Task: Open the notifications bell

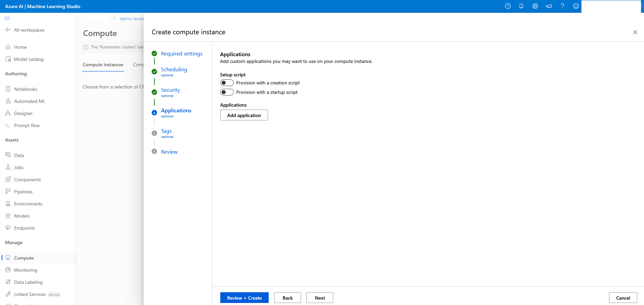Action: 521,6
